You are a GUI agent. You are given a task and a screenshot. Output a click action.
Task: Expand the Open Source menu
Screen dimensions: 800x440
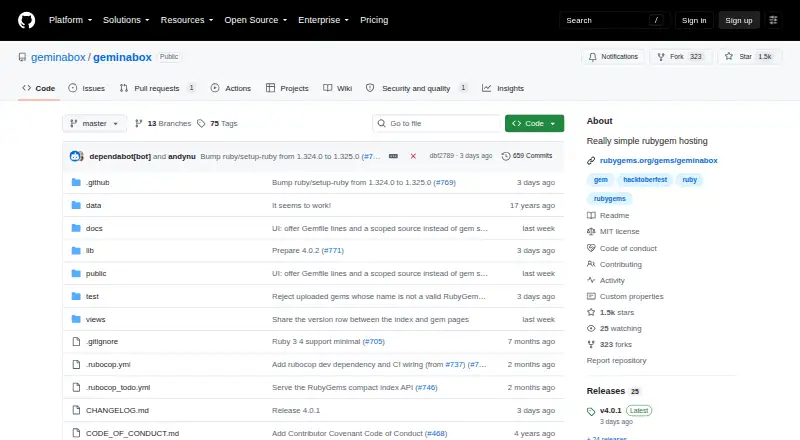tap(256, 20)
